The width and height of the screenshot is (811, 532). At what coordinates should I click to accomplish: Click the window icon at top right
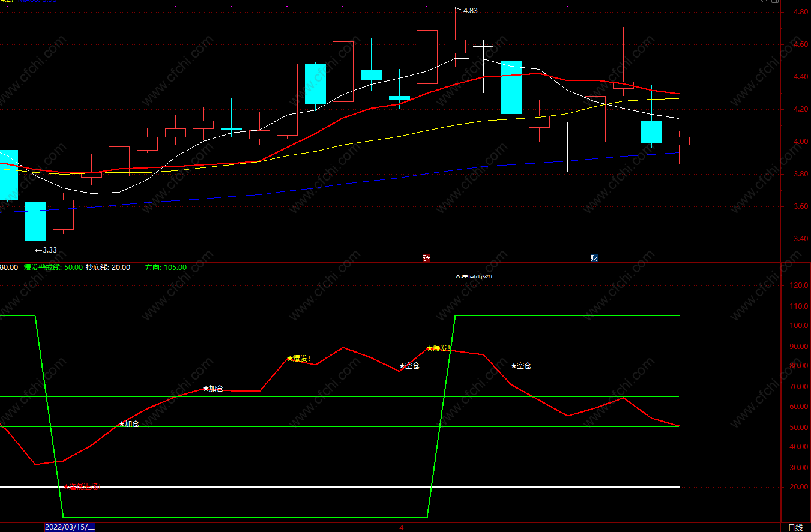[x=775, y=1]
